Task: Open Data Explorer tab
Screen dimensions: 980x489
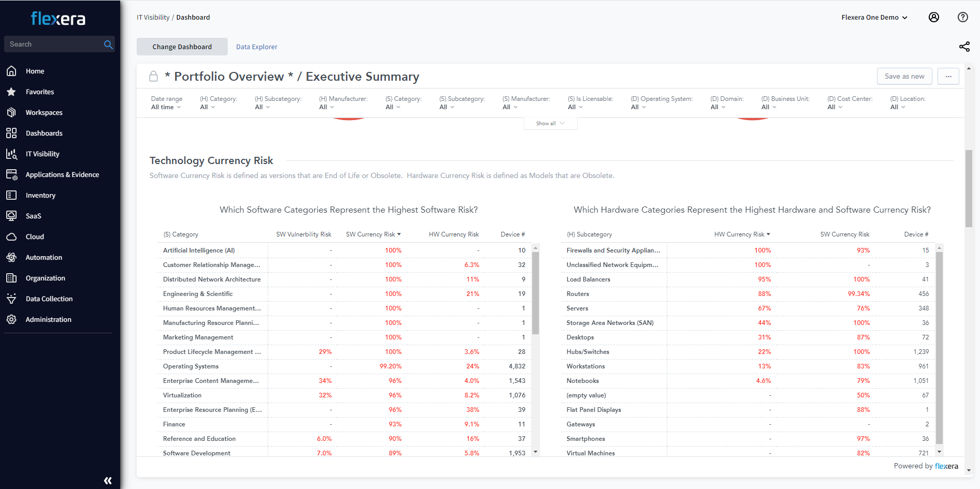Action: click(x=256, y=47)
